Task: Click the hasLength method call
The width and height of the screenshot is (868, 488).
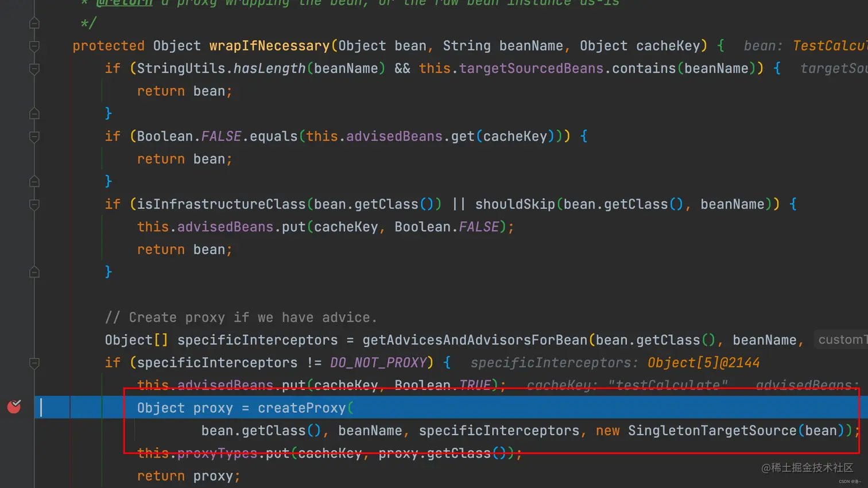Action: [x=269, y=68]
